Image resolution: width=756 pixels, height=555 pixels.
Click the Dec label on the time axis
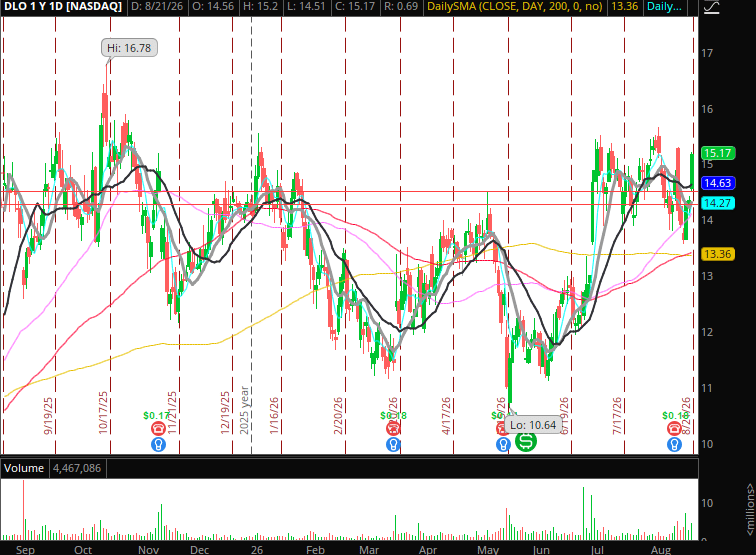click(200, 550)
